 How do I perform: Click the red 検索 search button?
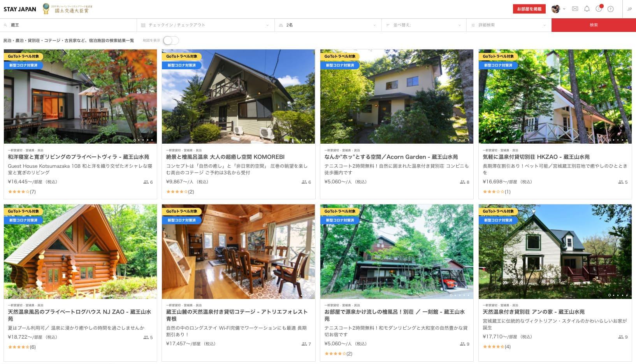click(x=594, y=25)
